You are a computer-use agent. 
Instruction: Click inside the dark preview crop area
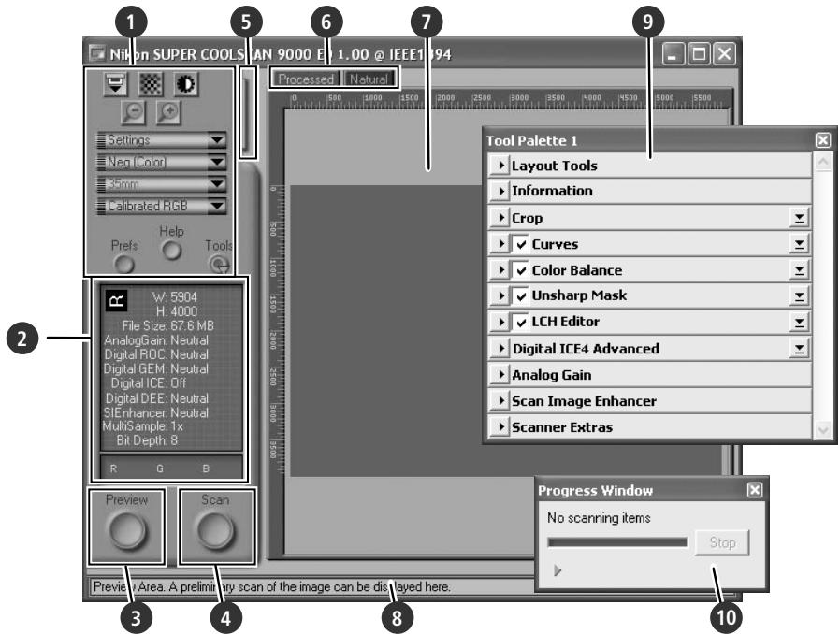(385, 331)
